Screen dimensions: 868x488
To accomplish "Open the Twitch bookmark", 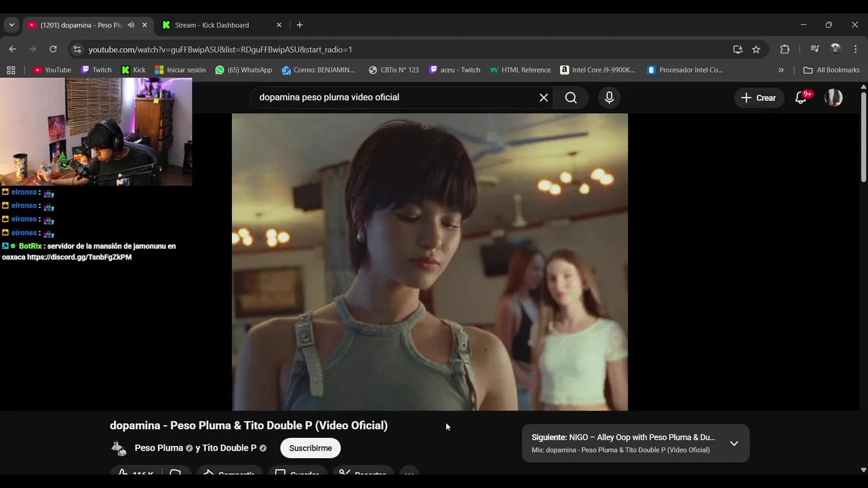I will [96, 70].
